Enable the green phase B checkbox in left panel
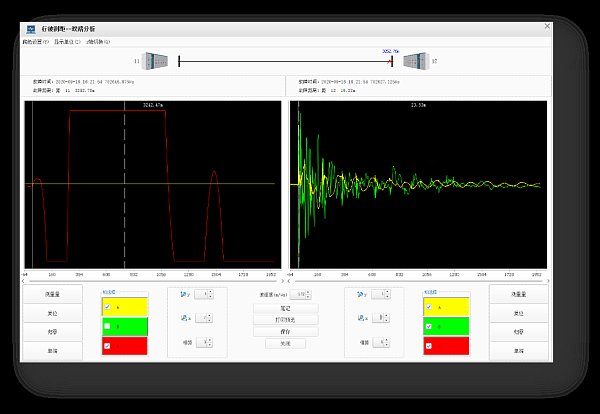600x414 pixels. (107, 326)
